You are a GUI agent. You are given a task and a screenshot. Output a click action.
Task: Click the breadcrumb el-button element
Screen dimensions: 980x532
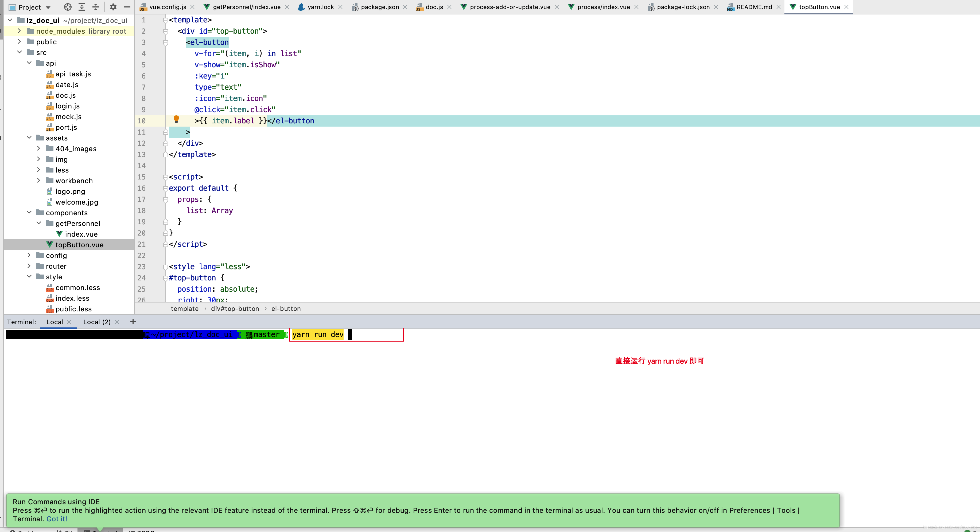pos(286,308)
